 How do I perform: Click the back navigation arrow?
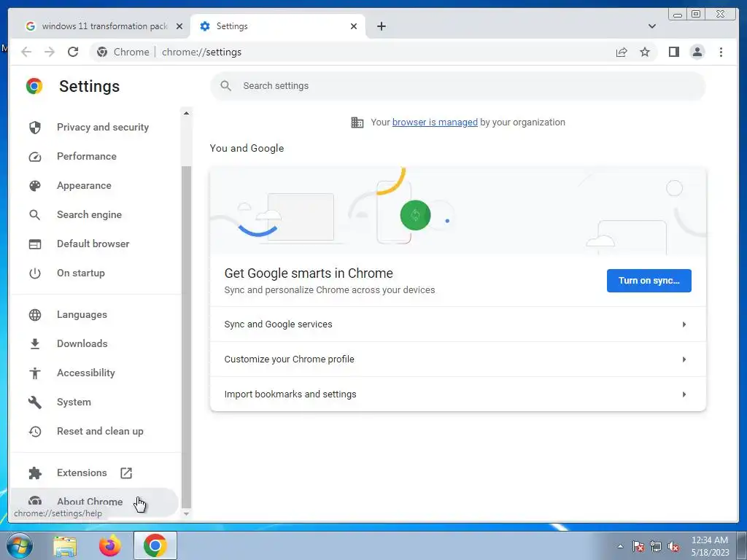coord(26,52)
